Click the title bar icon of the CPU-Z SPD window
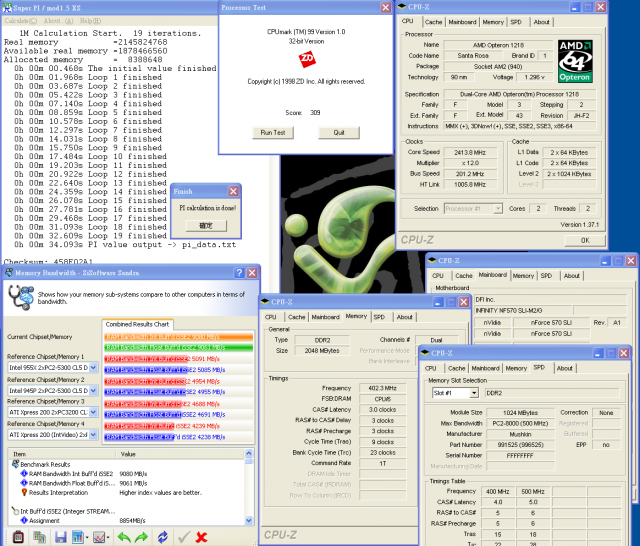The width and height of the screenshot is (640, 546). coord(425,353)
